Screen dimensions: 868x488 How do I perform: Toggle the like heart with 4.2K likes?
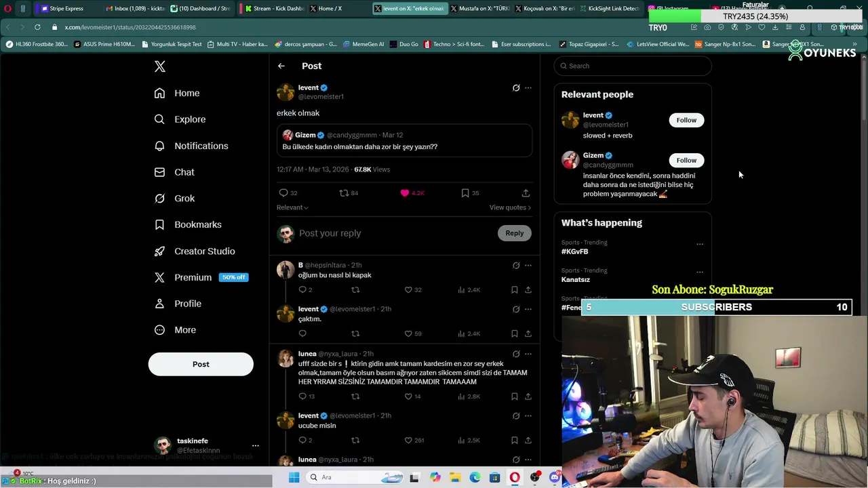(x=412, y=193)
